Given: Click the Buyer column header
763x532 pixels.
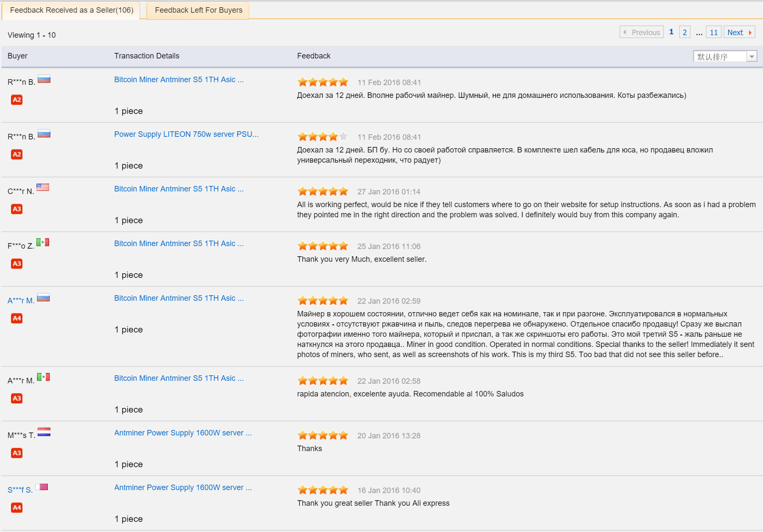Looking at the screenshot, I should click(17, 56).
